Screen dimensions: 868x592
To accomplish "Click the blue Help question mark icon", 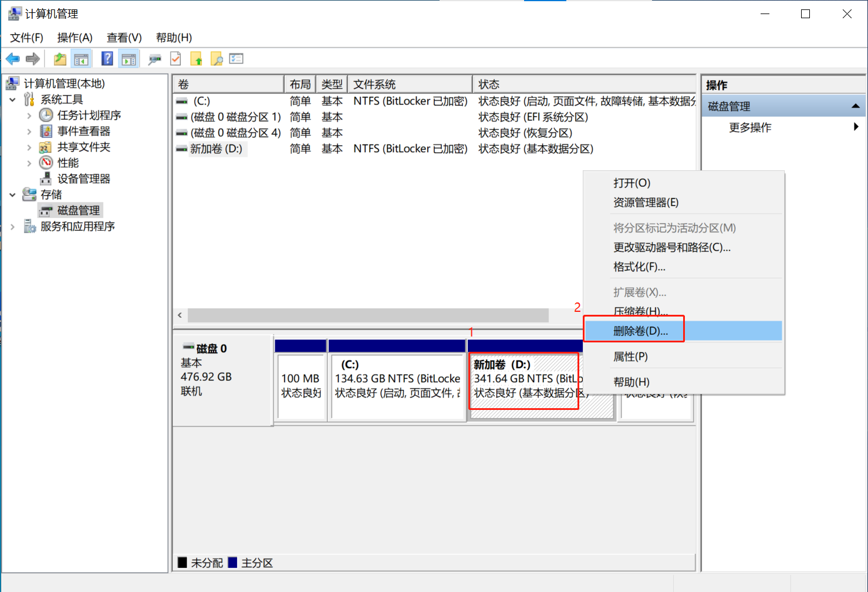I will pos(107,59).
